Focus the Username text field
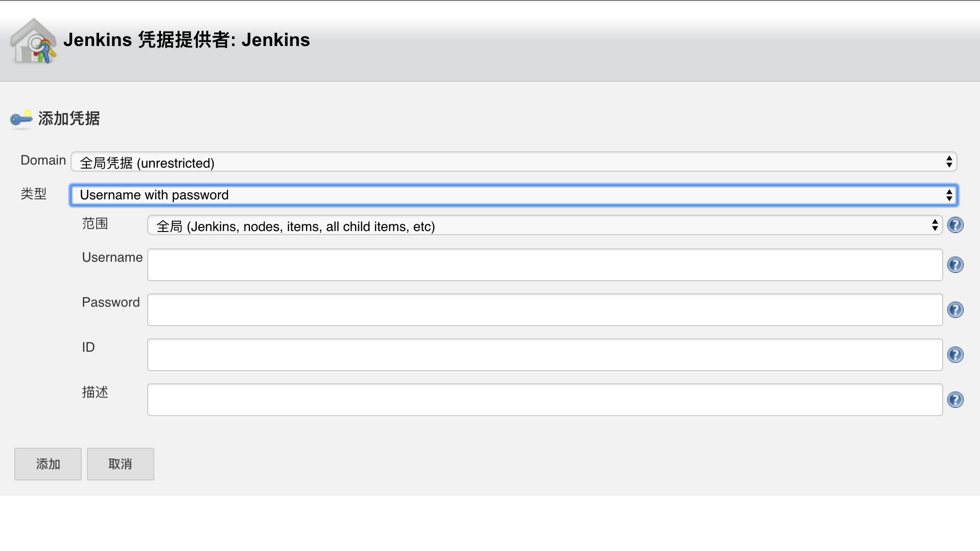This screenshot has height=551, width=980. 545,265
